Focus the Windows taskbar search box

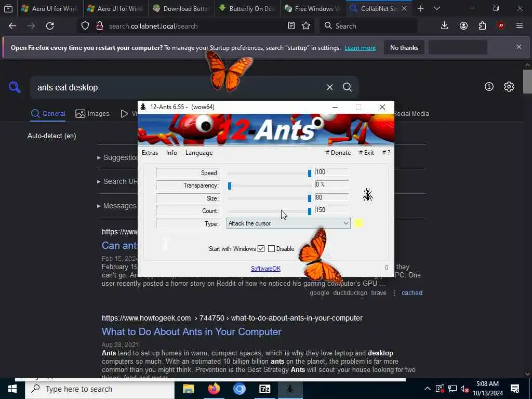point(100,389)
